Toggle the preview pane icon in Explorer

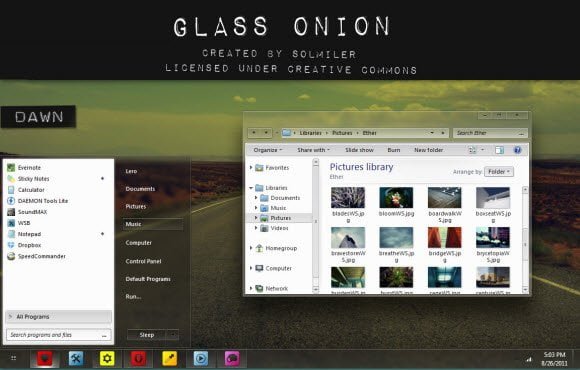499,150
